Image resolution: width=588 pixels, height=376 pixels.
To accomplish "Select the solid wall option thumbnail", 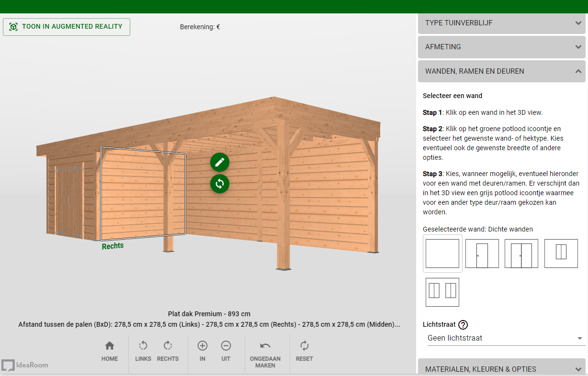I will pos(442,254).
